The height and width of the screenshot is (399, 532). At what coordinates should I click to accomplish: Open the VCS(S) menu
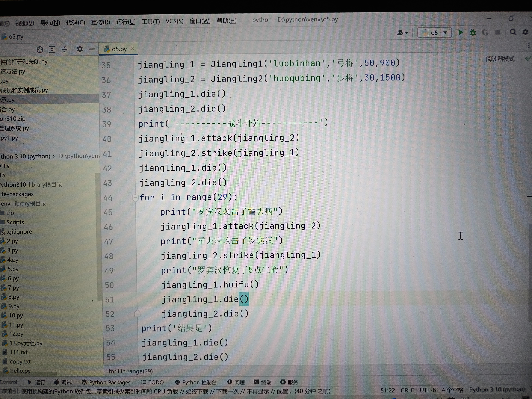point(175,21)
